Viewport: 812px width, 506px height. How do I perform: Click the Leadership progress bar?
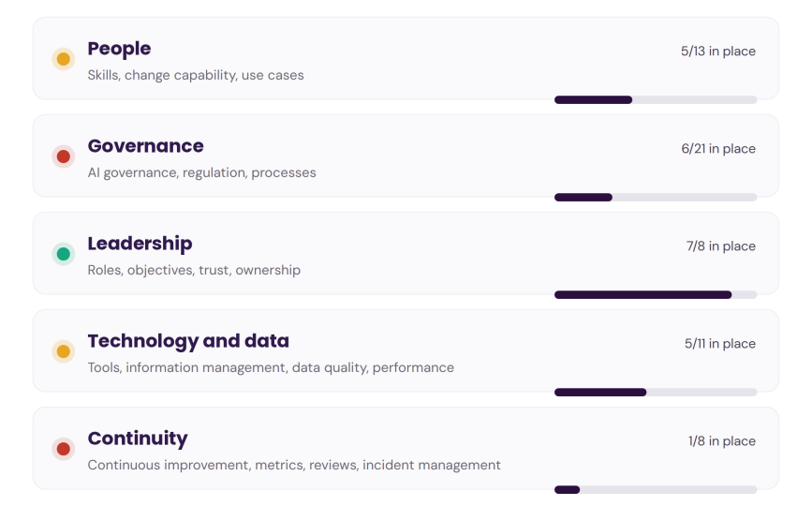coord(656,294)
